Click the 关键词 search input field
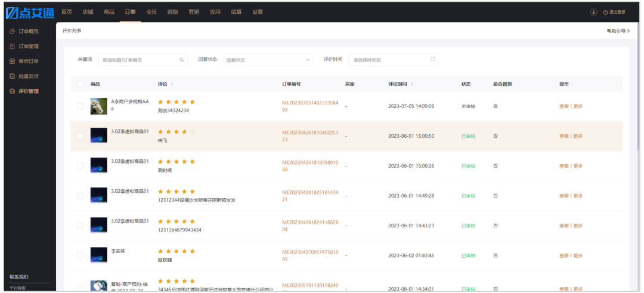 click(x=143, y=60)
